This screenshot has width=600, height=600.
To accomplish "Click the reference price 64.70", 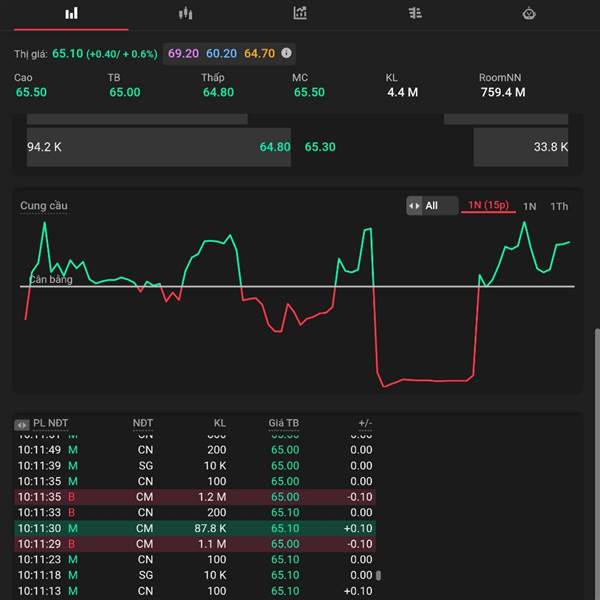I will click(x=259, y=53).
